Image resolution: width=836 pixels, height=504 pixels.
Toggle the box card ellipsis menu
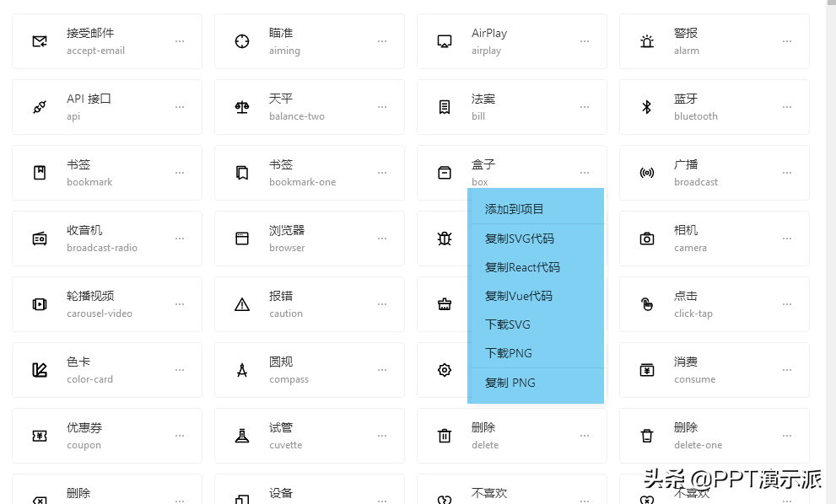tap(585, 173)
